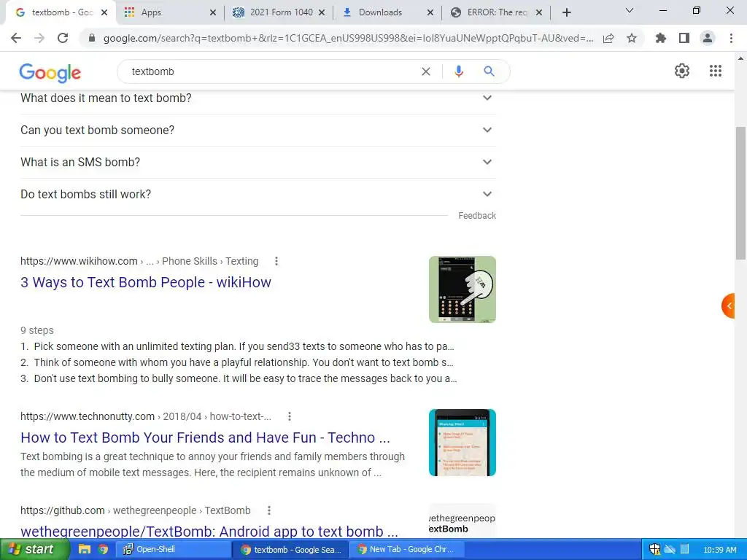Image resolution: width=747 pixels, height=560 pixels.
Task: Click the technonutty.com breadcrumb URL
Action: (146, 416)
